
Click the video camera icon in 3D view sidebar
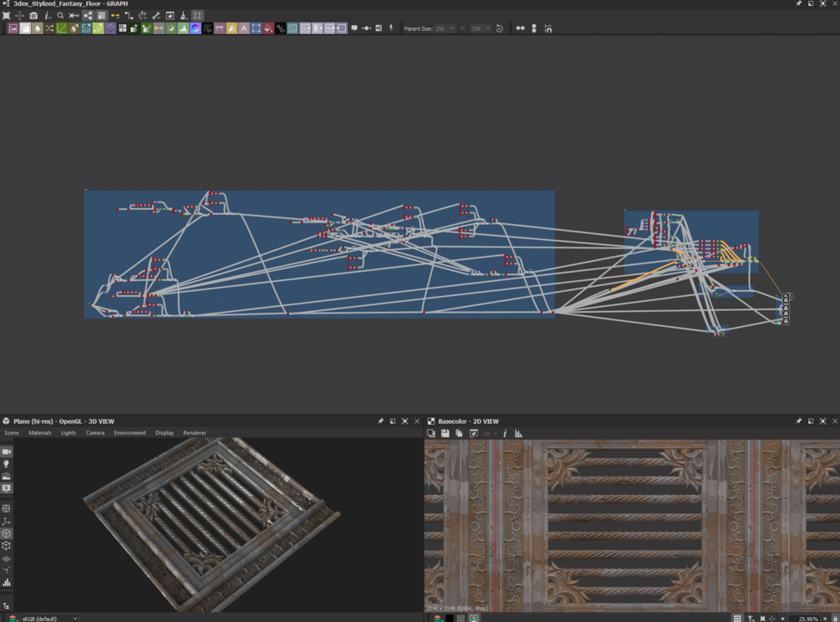(x=7, y=451)
